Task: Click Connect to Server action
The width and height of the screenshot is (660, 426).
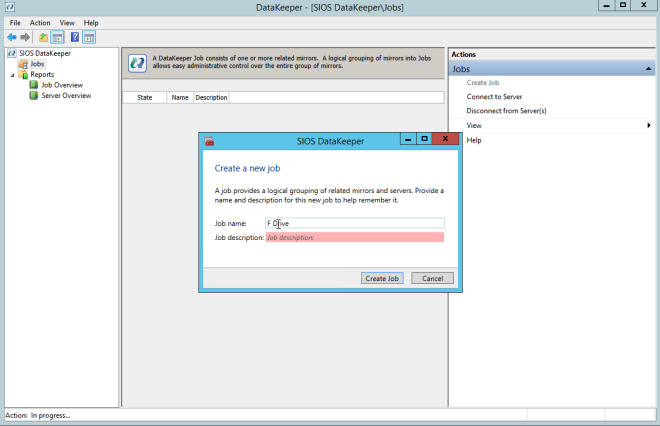Action: pos(494,97)
